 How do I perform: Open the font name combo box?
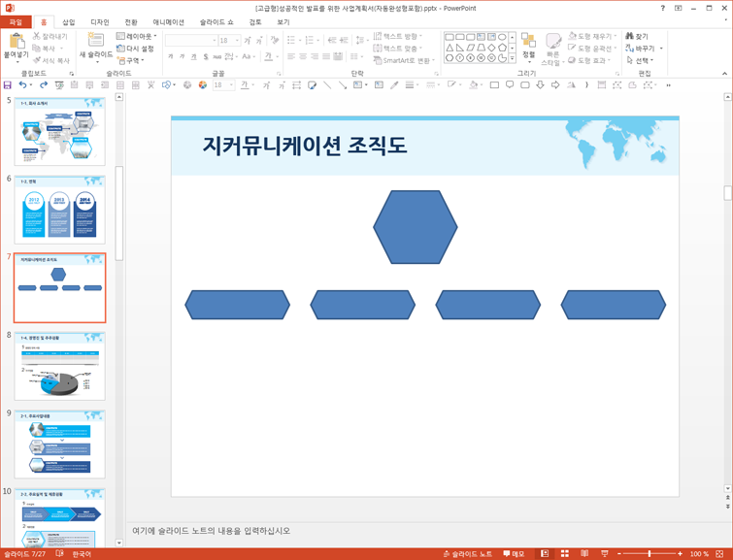[190, 41]
